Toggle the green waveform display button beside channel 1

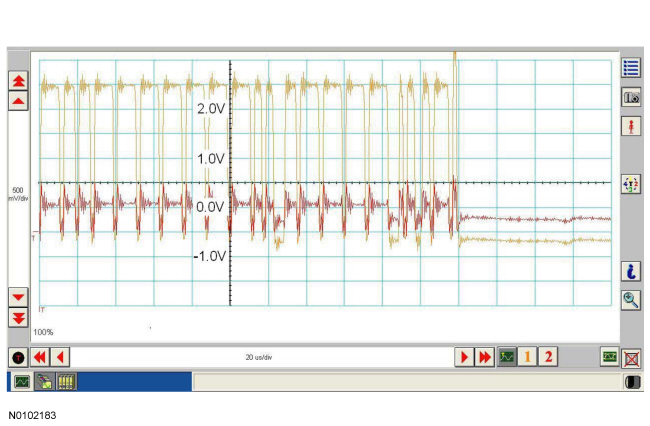coord(507,357)
